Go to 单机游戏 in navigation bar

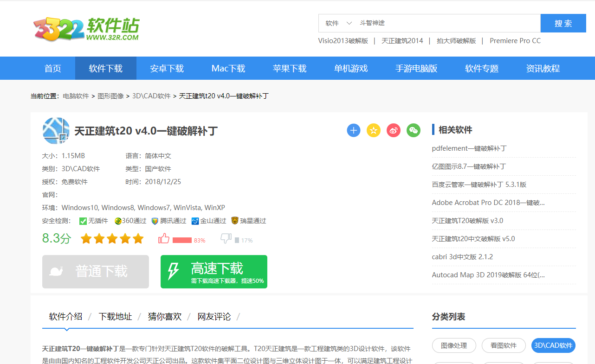coord(351,69)
